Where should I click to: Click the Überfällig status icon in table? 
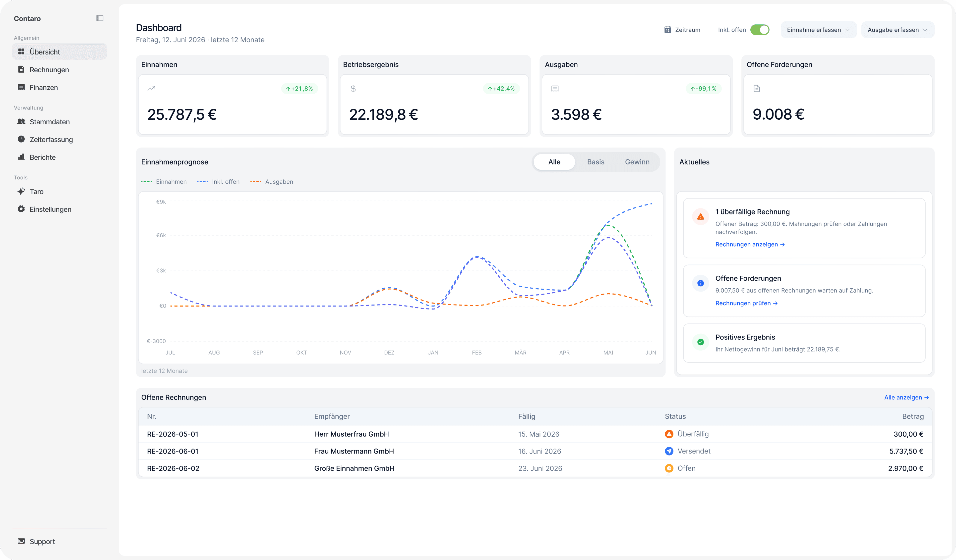pyautogui.click(x=669, y=434)
